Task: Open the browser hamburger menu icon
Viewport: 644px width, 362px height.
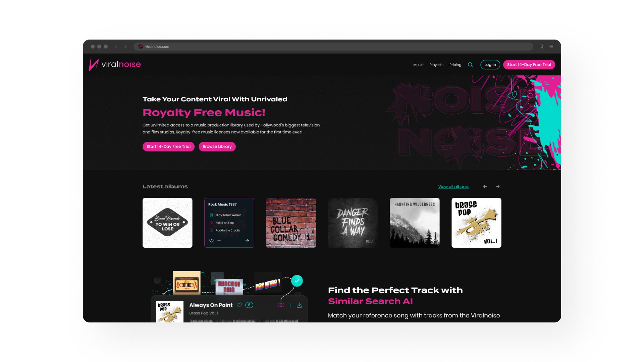Action: point(551,47)
